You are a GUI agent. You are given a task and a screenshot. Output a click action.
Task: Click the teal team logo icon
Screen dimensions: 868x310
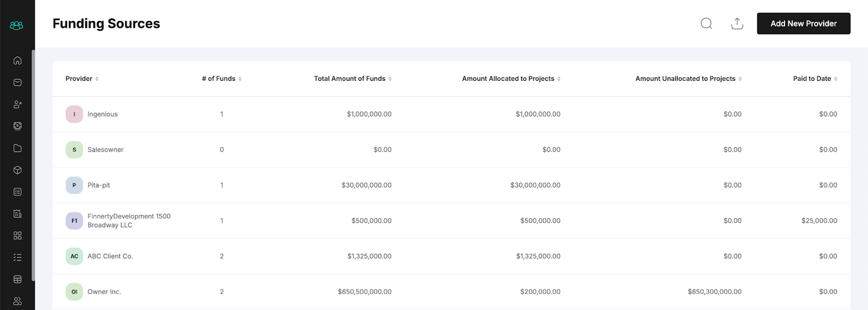tap(17, 25)
